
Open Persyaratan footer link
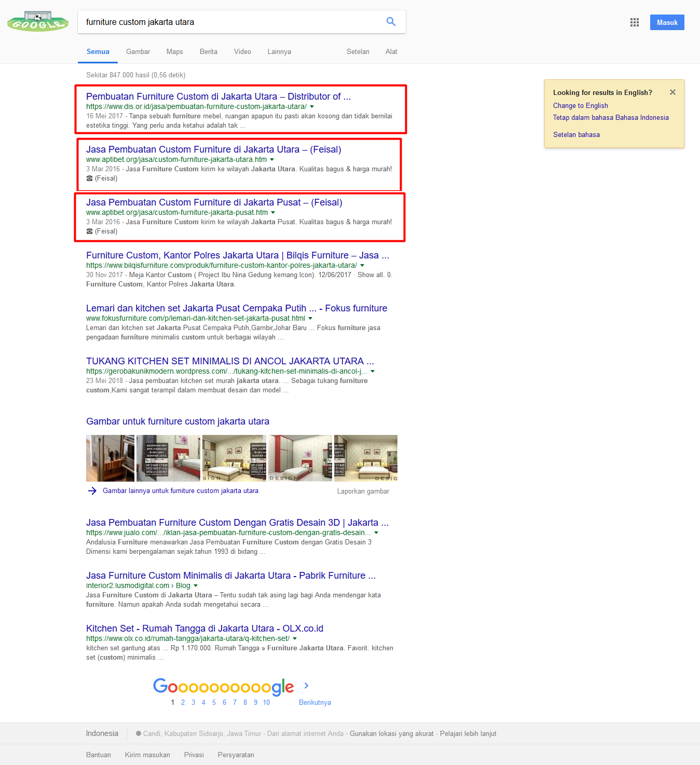[236, 755]
